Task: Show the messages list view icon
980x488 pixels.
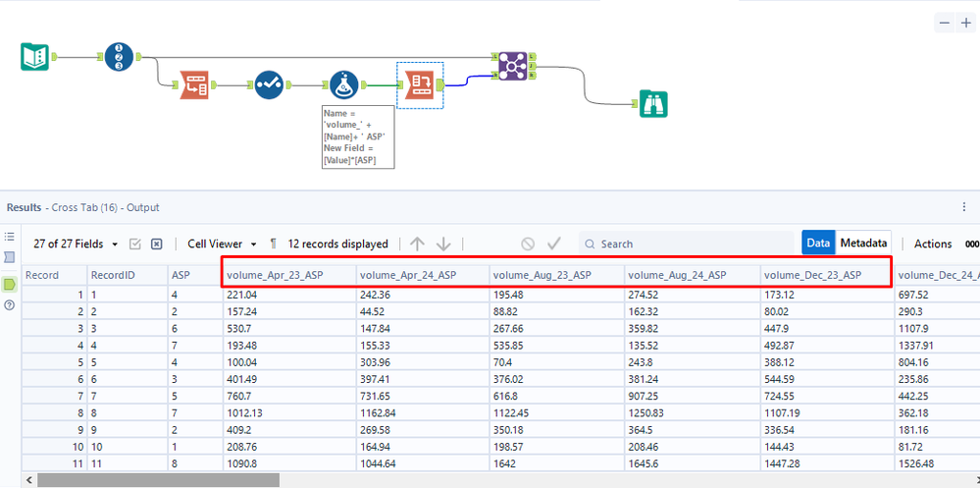Action: click(10, 237)
